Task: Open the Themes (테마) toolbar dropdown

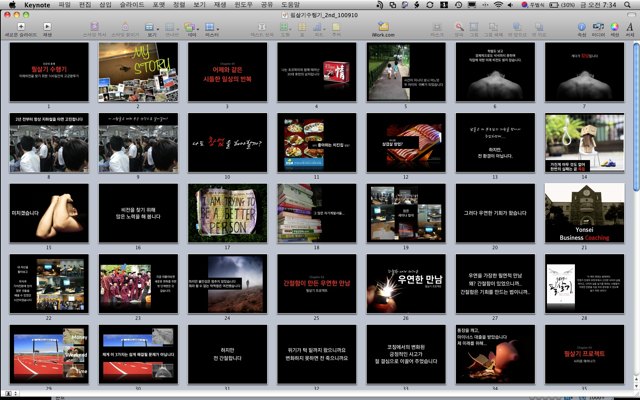Action: click(191, 27)
